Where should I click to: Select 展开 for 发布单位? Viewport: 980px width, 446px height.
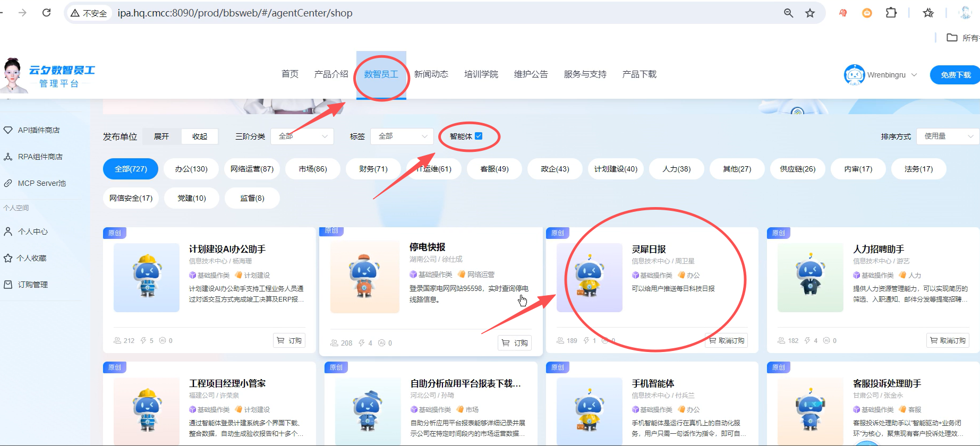click(x=161, y=136)
